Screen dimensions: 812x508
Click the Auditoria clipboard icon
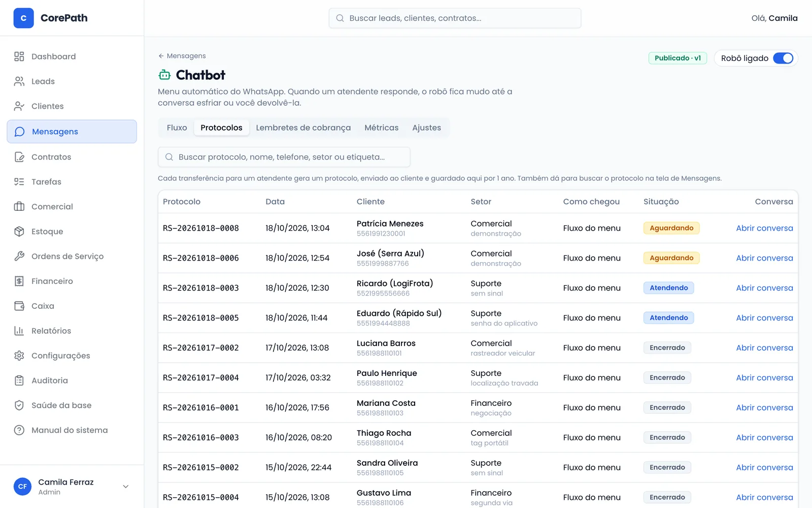pos(19,381)
